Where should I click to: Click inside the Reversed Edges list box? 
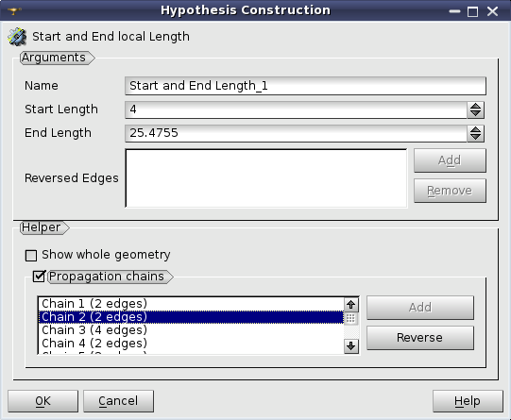[266, 178]
